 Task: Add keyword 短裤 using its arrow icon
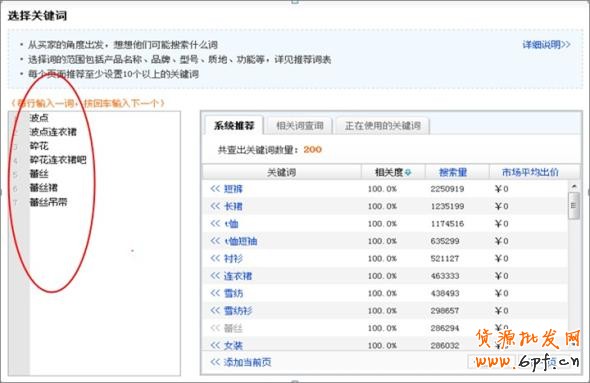point(215,188)
